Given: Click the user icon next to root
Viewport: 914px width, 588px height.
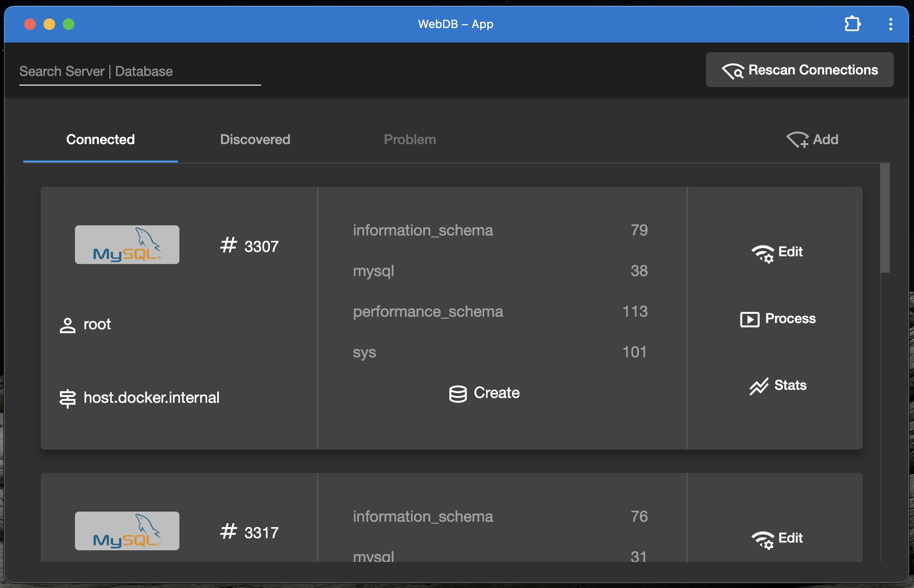Looking at the screenshot, I should click(x=68, y=325).
